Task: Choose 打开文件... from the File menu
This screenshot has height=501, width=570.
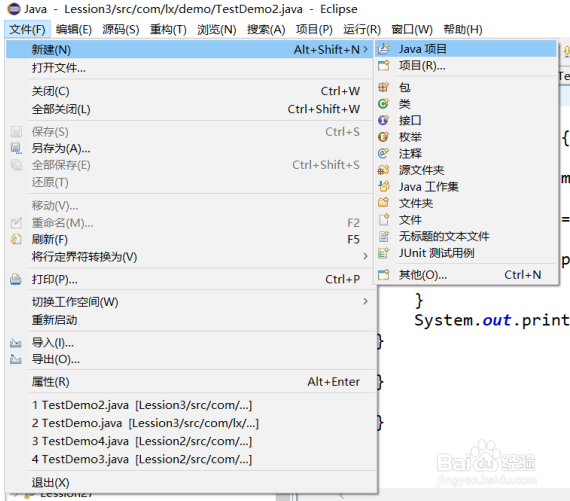Action: (x=190, y=68)
